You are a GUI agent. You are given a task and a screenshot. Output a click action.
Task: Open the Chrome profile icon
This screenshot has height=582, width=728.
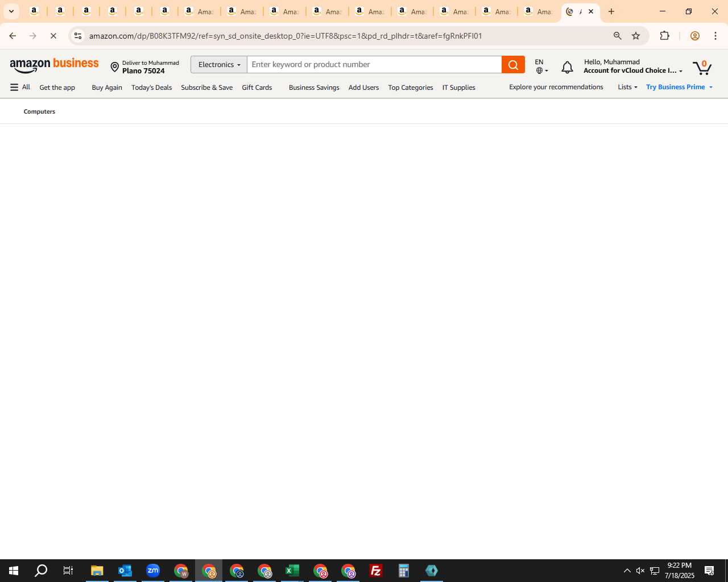pos(694,36)
